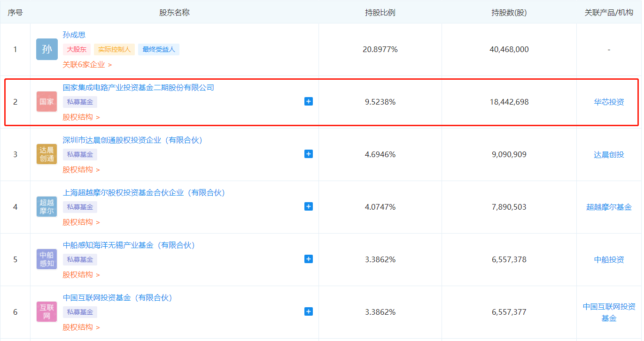Open 股权结构 for 国家集成电路产业投资基金二期
The width and height of the screenshot is (644, 341).
tap(81, 117)
